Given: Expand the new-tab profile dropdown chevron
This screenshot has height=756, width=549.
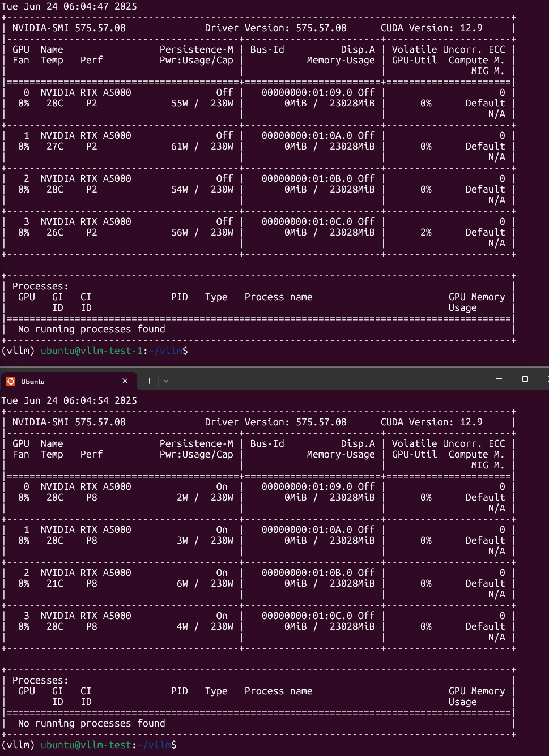Looking at the screenshot, I should [x=166, y=381].
